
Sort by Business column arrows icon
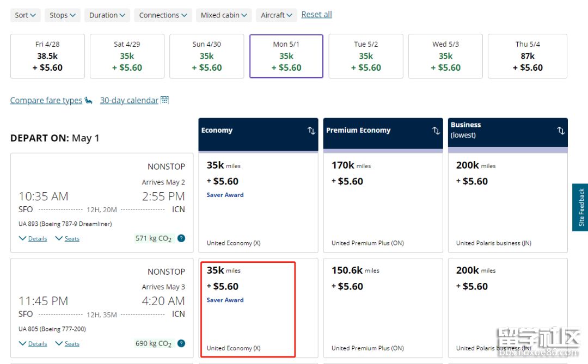[x=561, y=131]
